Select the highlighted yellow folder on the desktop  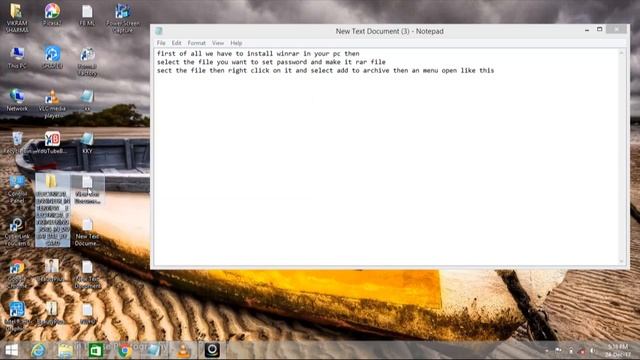coord(52,210)
